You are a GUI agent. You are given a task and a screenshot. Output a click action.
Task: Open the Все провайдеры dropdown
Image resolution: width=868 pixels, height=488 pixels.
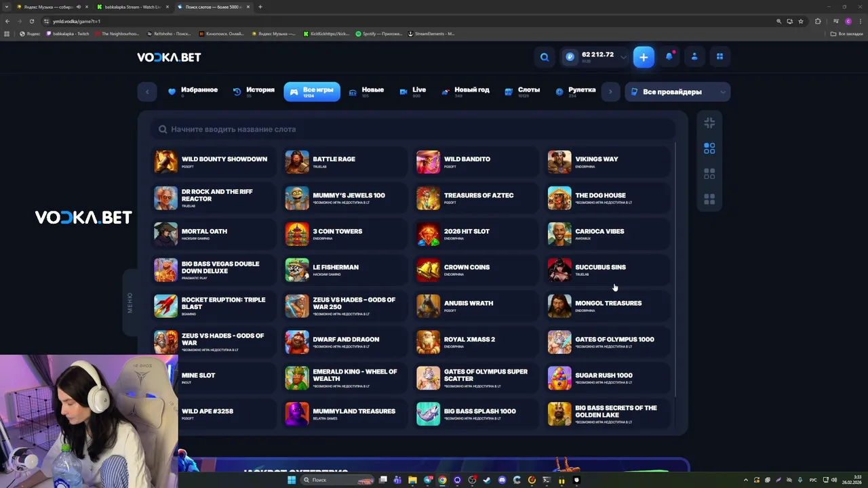tap(677, 91)
